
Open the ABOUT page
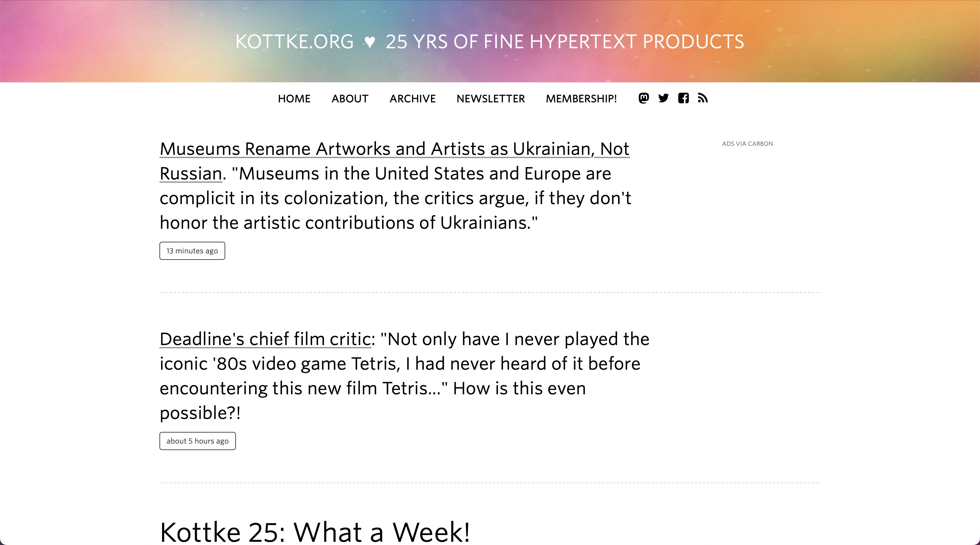(350, 99)
